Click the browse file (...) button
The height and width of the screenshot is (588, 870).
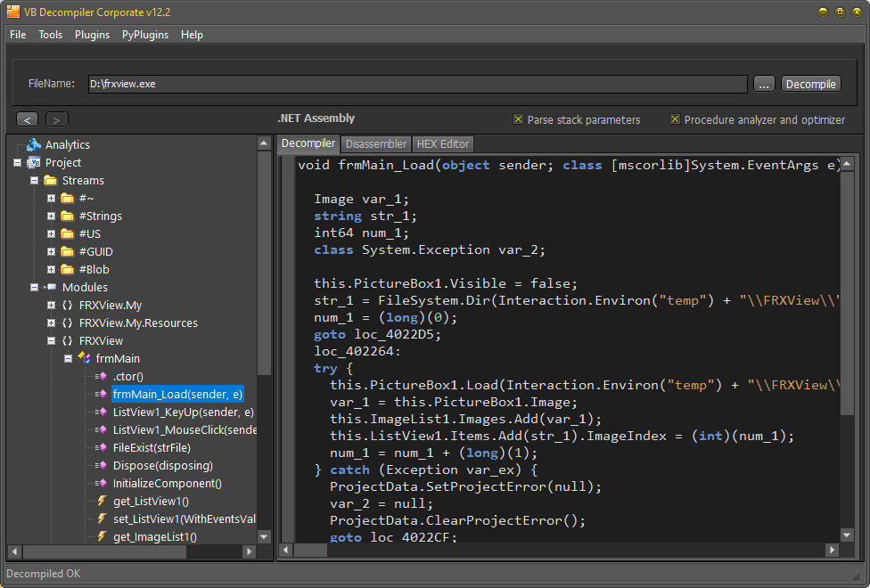[x=764, y=84]
